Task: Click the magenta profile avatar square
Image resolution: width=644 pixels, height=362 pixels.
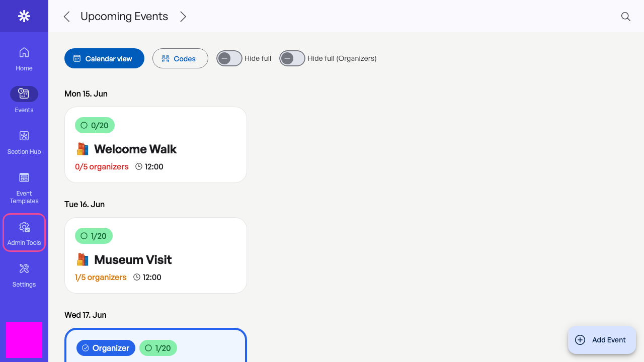Action: [x=24, y=340]
